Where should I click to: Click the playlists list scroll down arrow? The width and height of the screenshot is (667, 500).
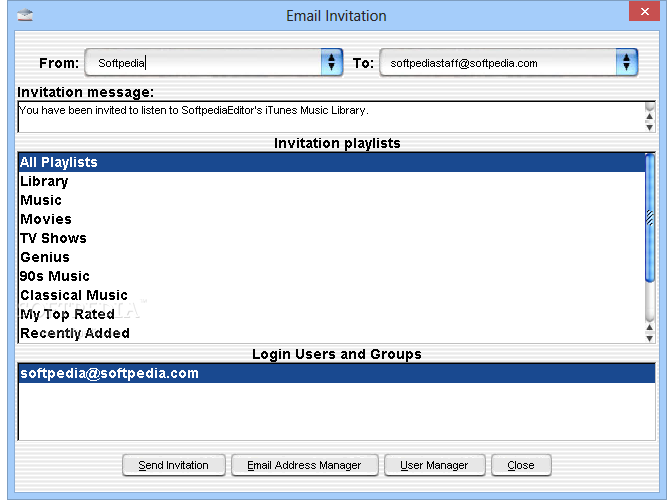pyautogui.click(x=650, y=338)
